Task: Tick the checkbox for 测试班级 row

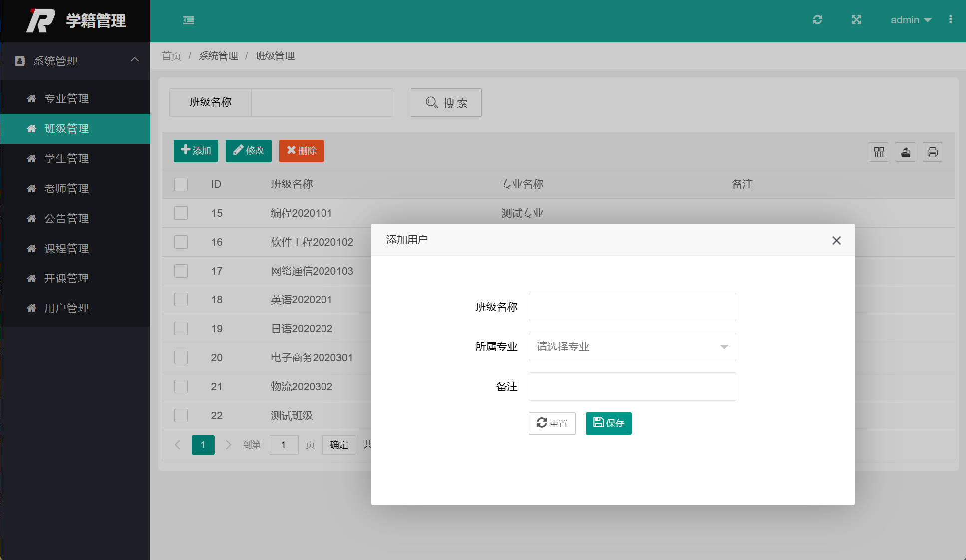Action: pyautogui.click(x=181, y=415)
